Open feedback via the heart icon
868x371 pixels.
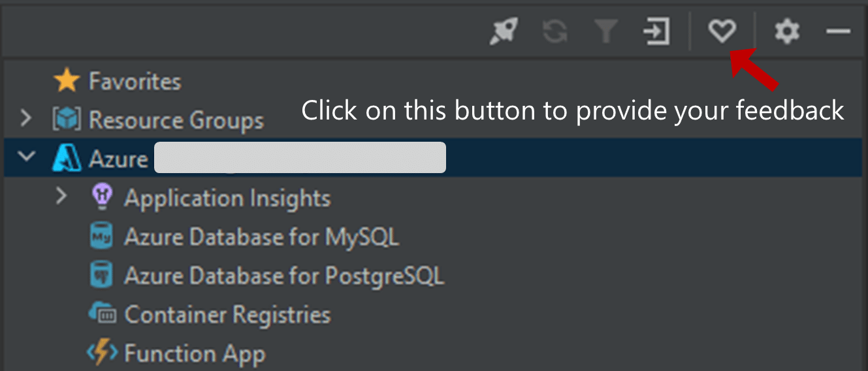pyautogui.click(x=722, y=31)
